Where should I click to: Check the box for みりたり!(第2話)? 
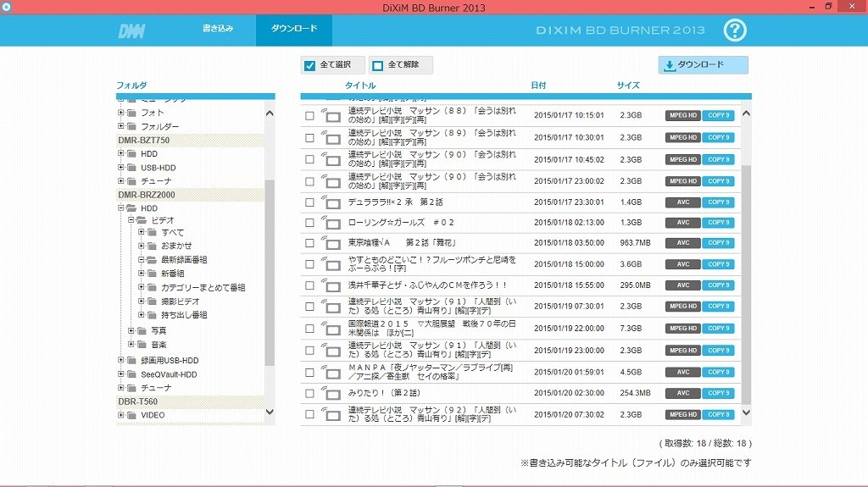coord(309,394)
